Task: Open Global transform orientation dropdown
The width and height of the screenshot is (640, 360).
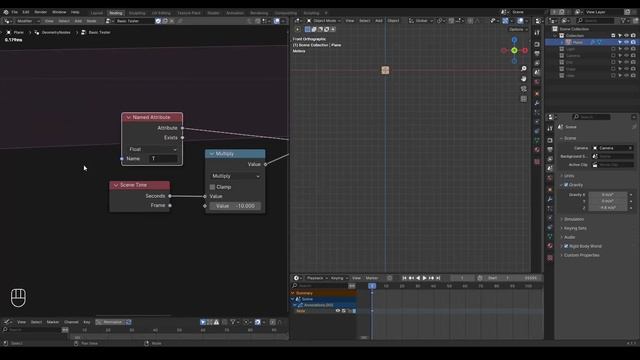Action: tap(421, 21)
